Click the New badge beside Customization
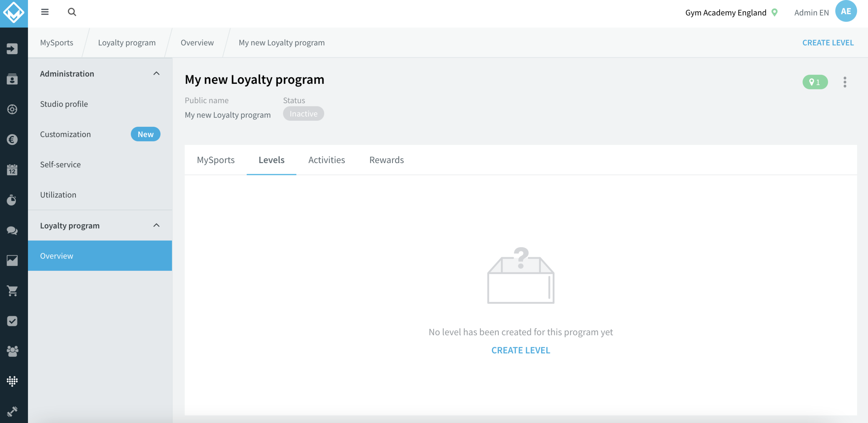This screenshot has width=868, height=423. (145, 134)
